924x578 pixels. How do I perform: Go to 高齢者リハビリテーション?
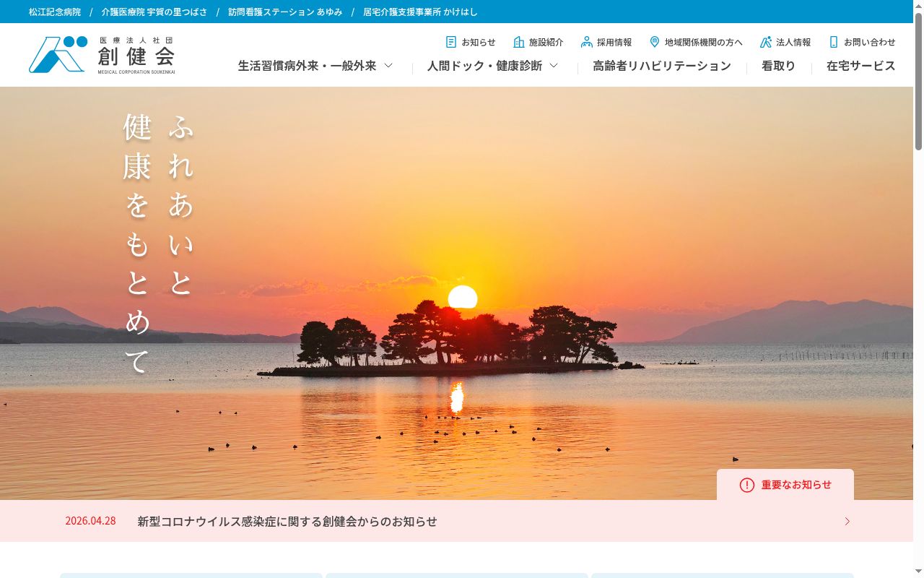[662, 66]
